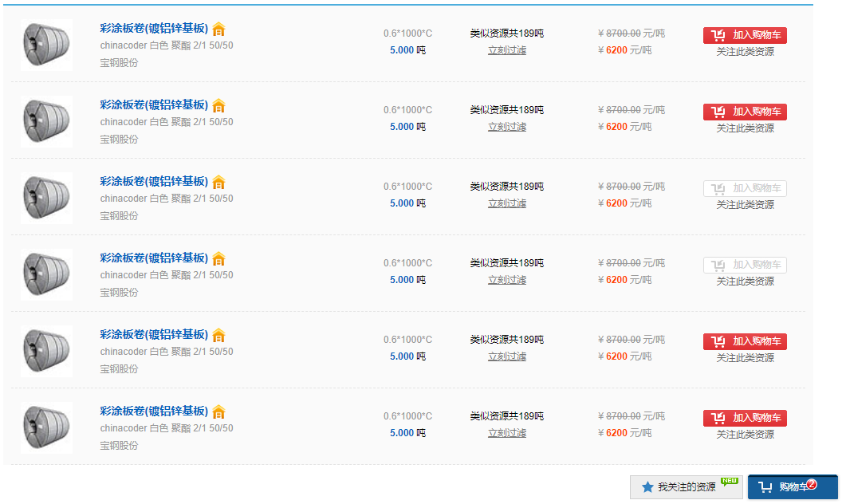Click house icon in second product row
The image size is (842, 504).
(218, 105)
